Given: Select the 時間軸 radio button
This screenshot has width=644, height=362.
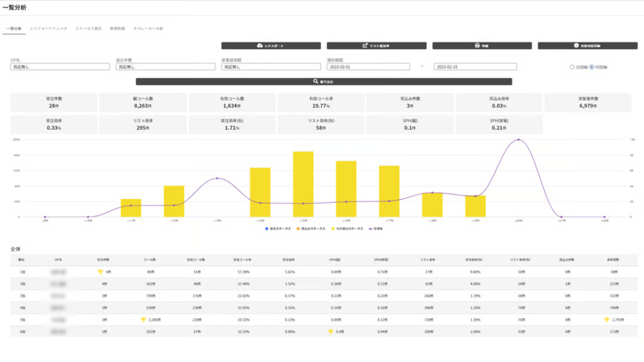Looking at the screenshot, I should coord(591,67).
